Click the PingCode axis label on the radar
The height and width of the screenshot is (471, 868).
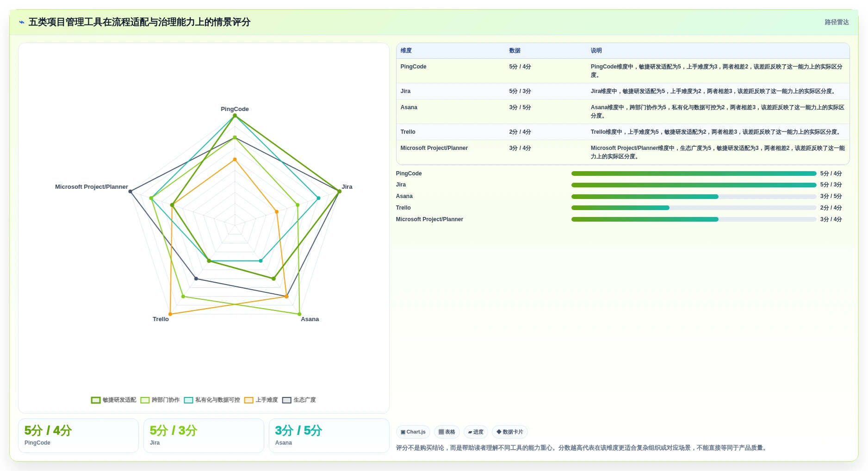[x=235, y=109]
